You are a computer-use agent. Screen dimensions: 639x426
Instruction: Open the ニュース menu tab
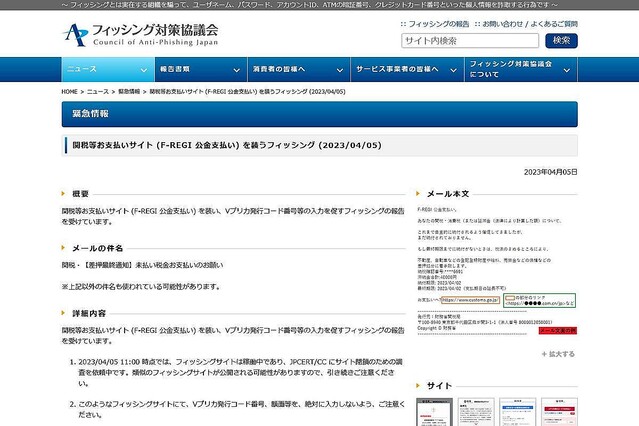click(x=108, y=69)
